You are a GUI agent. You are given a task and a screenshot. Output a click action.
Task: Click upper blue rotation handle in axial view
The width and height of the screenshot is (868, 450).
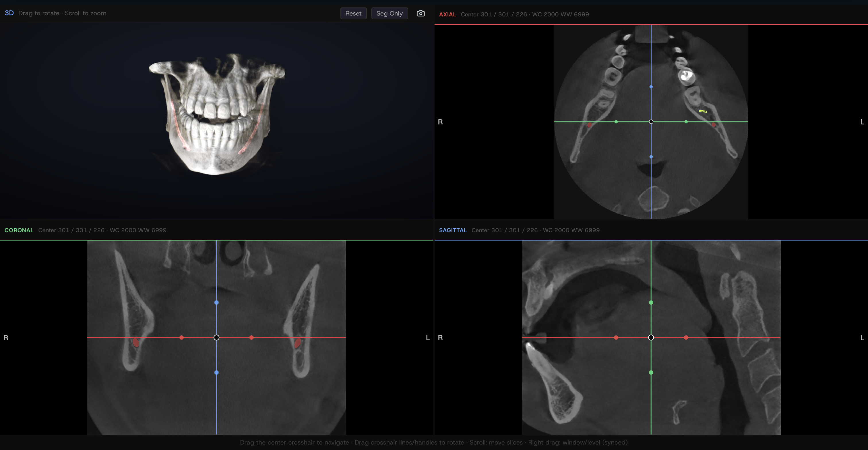[651, 87]
